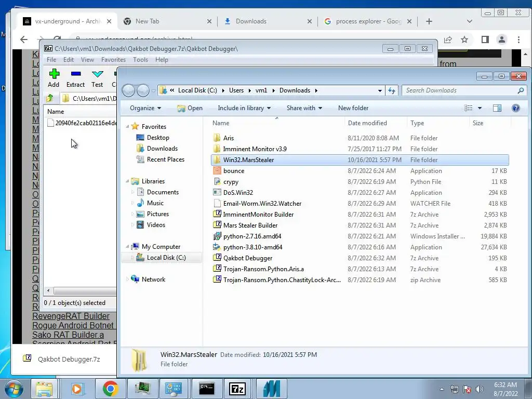The width and height of the screenshot is (532, 399).
Task: Collapse the My Computer tree section
Action: tap(128, 247)
